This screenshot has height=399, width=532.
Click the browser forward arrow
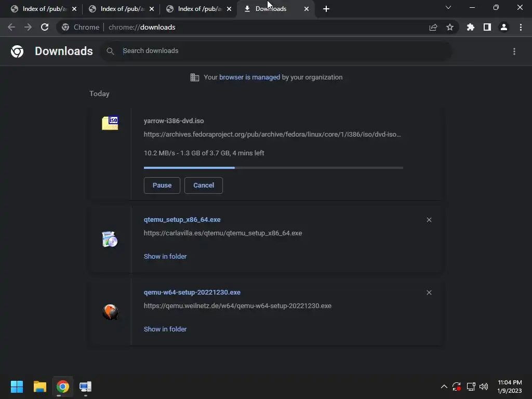point(28,27)
